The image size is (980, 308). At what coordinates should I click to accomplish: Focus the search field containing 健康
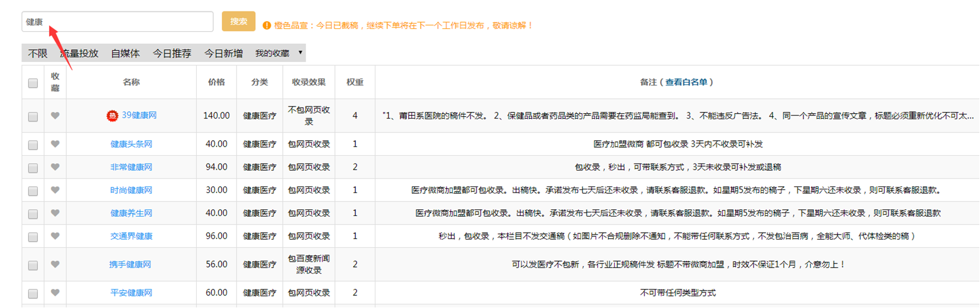click(117, 22)
